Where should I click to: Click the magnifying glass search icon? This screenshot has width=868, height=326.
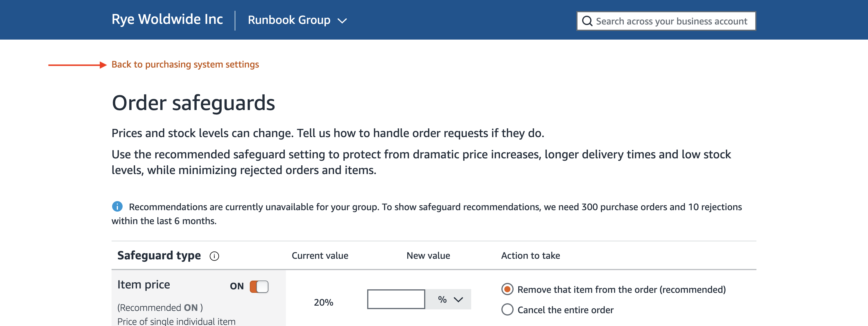click(587, 21)
